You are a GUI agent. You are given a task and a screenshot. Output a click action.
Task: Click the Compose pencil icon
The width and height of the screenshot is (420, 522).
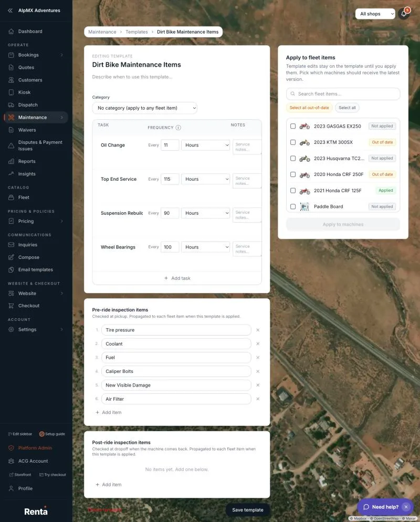tap(11, 257)
